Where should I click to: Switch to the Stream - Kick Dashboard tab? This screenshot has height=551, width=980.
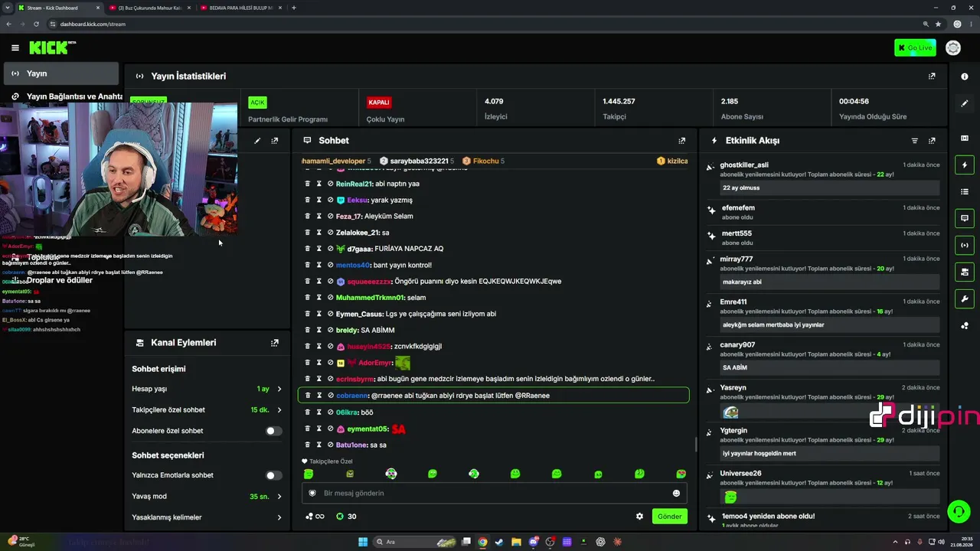pos(60,8)
